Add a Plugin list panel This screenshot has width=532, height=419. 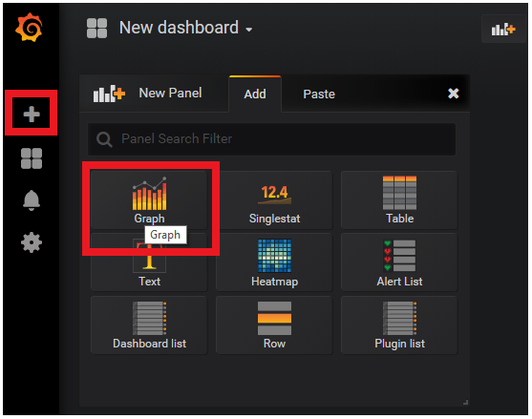[399, 325]
